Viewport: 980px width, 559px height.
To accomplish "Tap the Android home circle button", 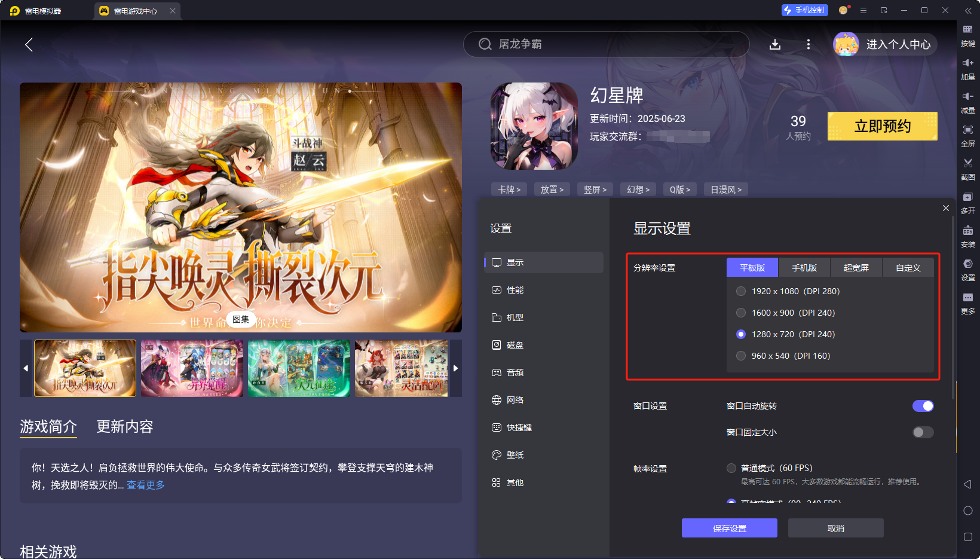I will [x=968, y=511].
